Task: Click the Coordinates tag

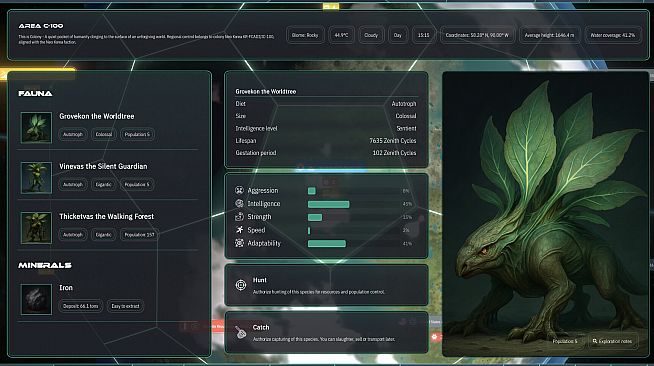Action: 477,35
